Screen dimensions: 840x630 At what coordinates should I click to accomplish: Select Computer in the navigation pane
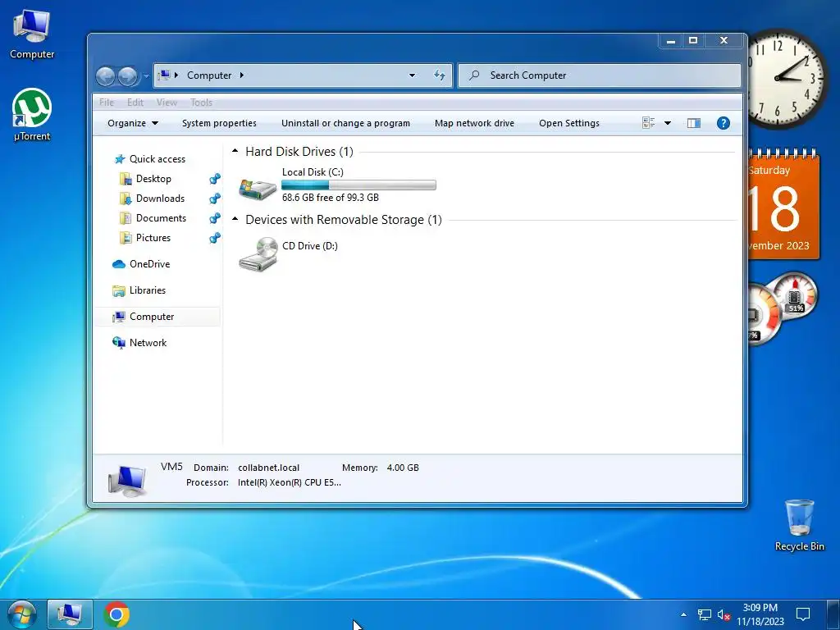click(x=158, y=317)
